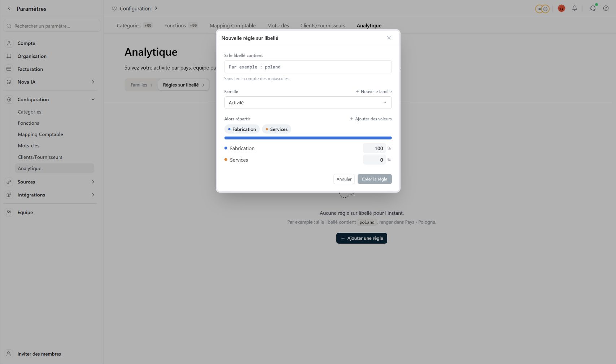This screenshot has height=364, width=616.
Task: Click Annuler in the dialog
Action: [344, 179]
